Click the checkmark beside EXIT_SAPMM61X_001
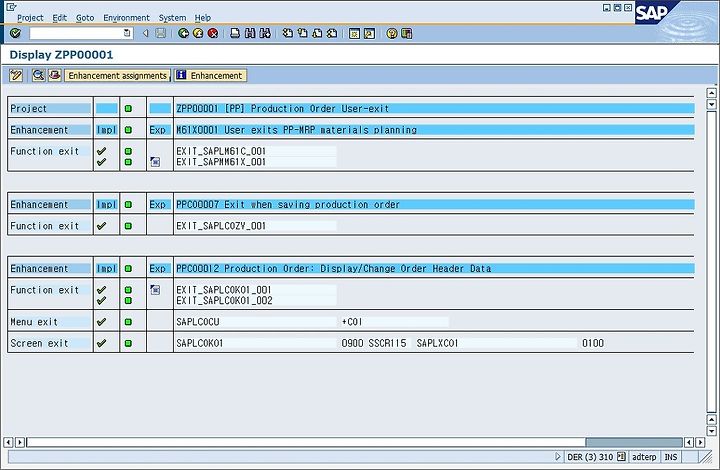The image size is (720, 470). (101, 162)
